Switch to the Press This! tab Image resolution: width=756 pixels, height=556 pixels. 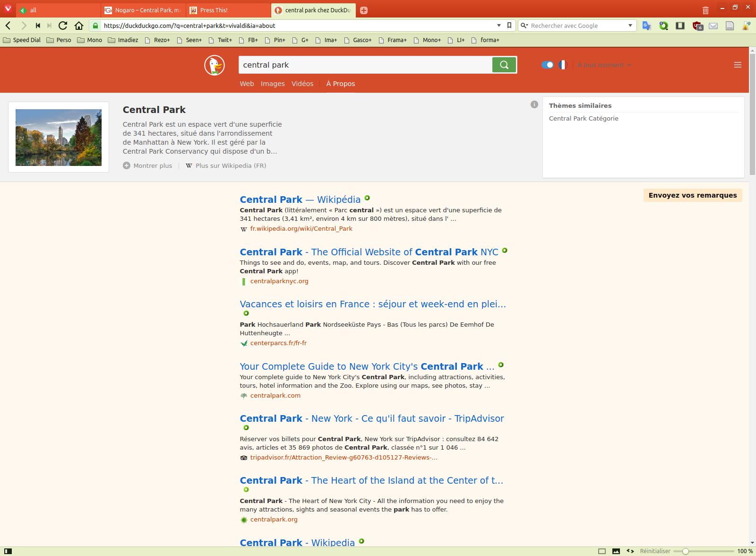click(x=228, y=10)
